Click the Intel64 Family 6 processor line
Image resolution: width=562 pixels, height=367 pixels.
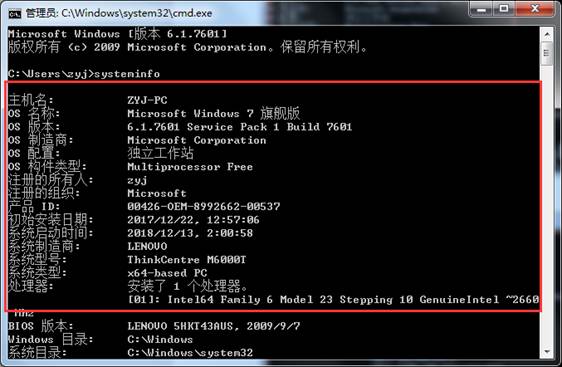[x=333, y=300]
